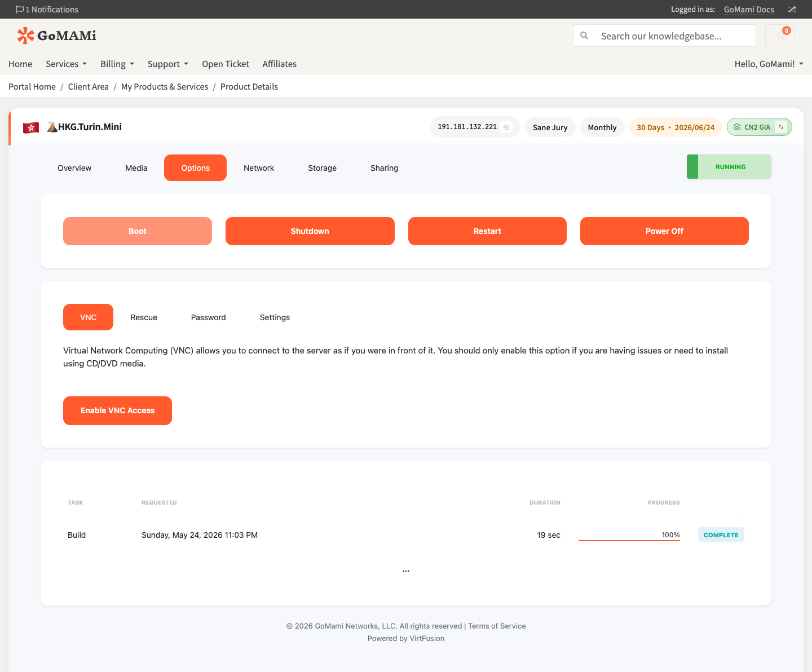Copy the IP address with the copy icon

[x=506, y=127]
